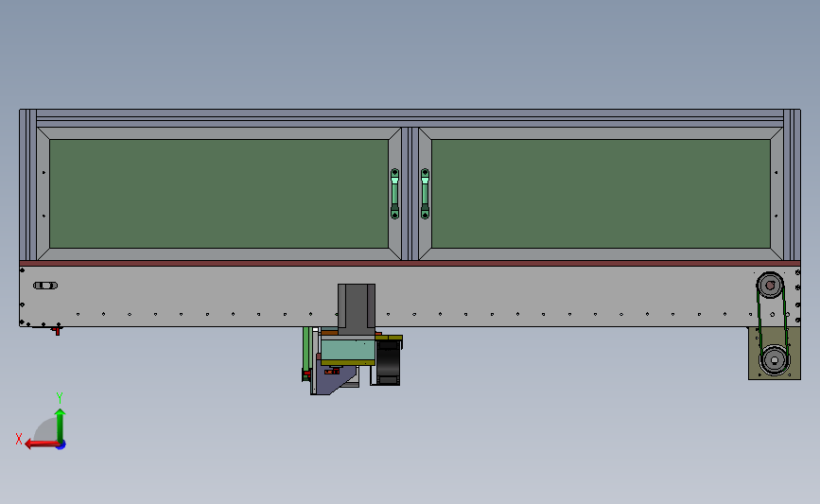The image size is (820, 504).
Task: Select the lower belt pulley
Action: [774, 359]
